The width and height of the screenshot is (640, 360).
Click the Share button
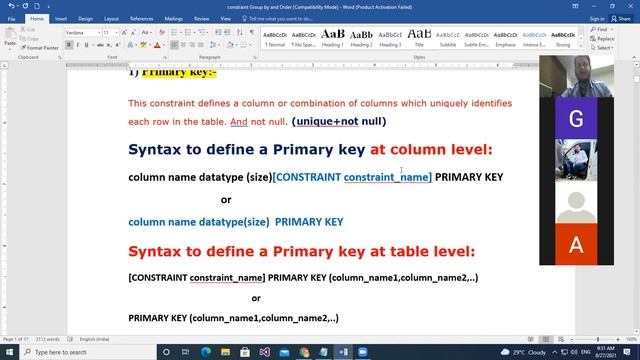coord(621,19)
